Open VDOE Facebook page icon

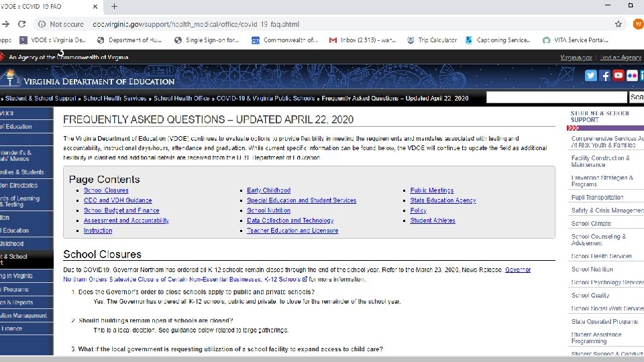coord(604,76)
